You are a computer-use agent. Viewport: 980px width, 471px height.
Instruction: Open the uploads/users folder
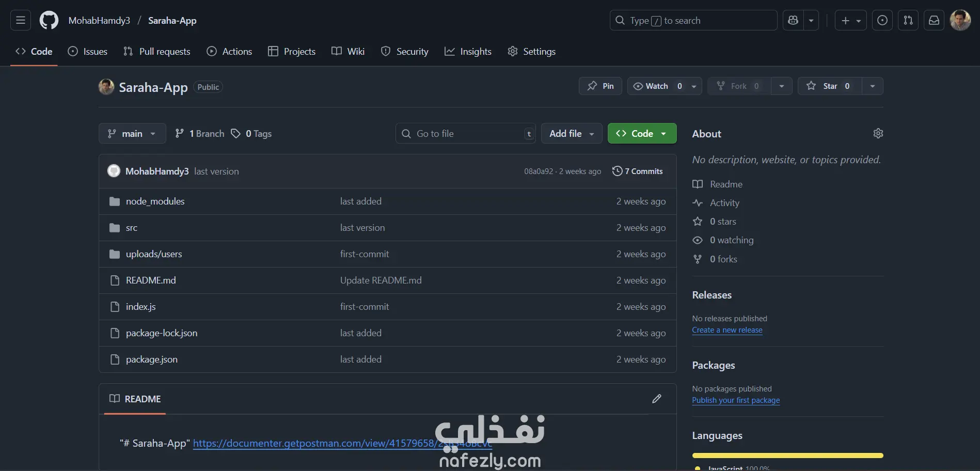pyautogui.click(x=154, y=254)
